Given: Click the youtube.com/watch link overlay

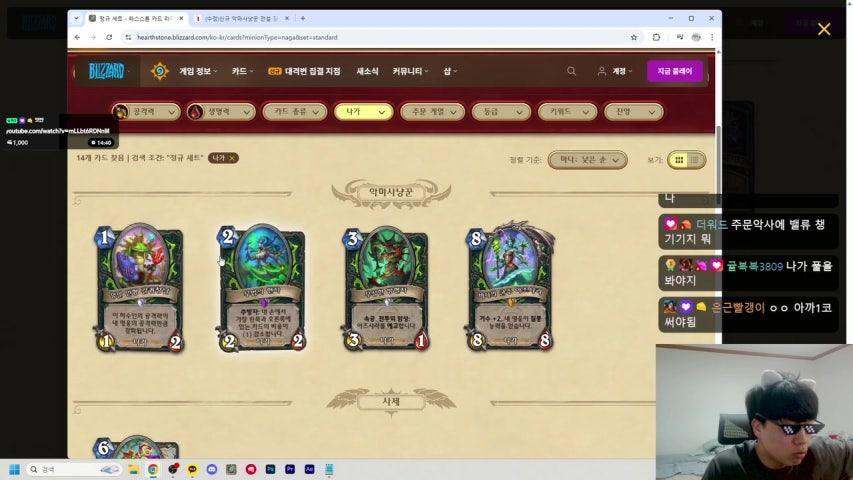Looking at the screenshot, I should 58,131.
